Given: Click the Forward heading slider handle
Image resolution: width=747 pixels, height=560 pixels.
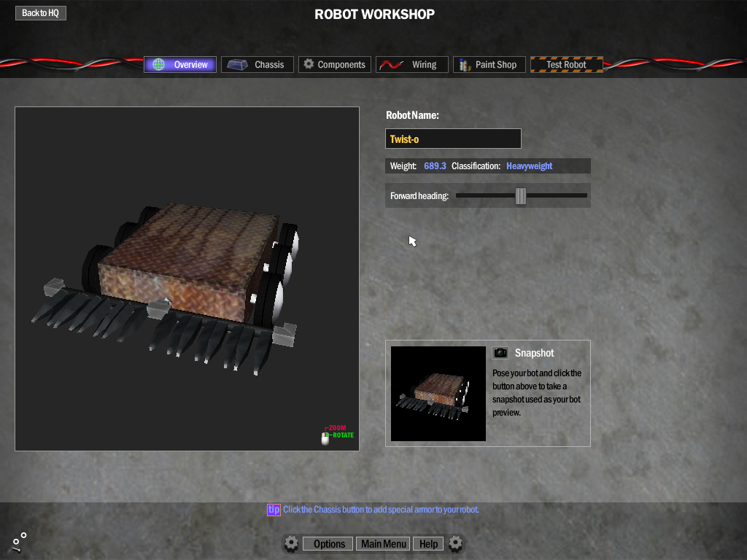Looking at the screenshot, I should [521, 195].
